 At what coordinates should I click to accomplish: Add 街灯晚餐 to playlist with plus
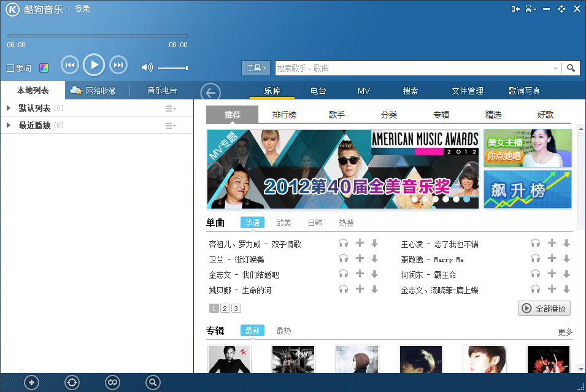point(360,258)
